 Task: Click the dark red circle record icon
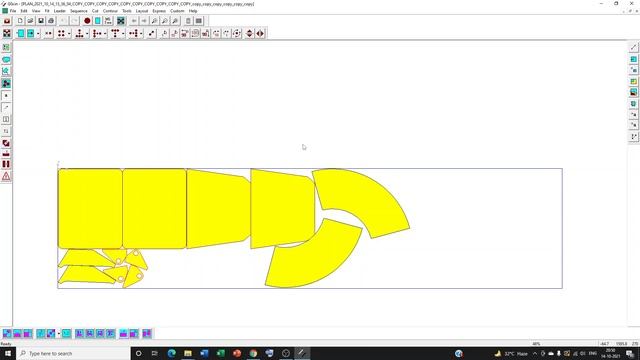[x=87, y=21]
